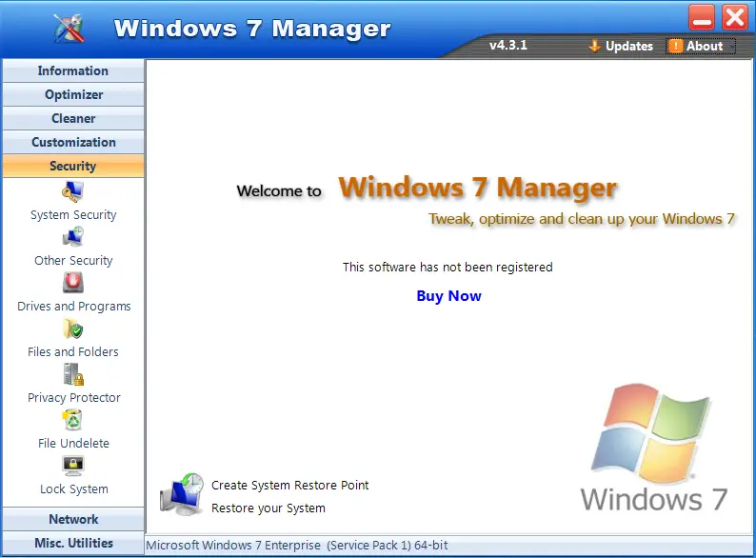Close the Windows 7 Manager window
Image resolution: width=756 pixels, height=558 pixels.
tap(735, 17)
